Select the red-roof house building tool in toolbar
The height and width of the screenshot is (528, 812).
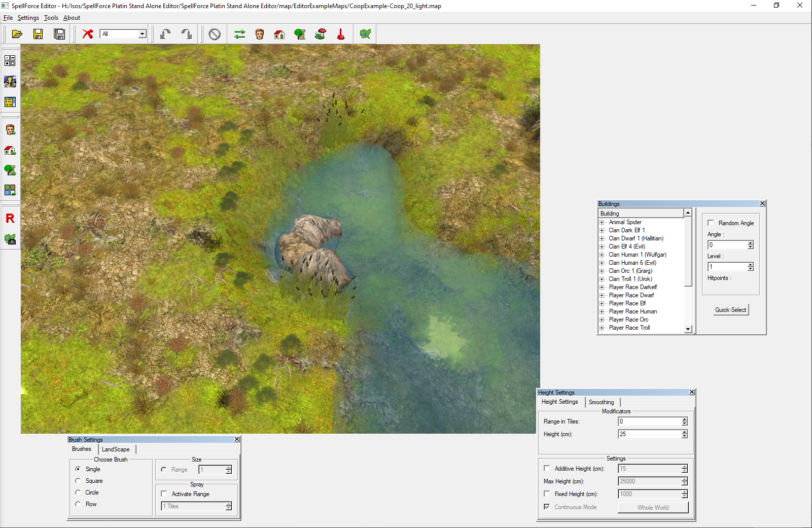(x=279, y=34)
